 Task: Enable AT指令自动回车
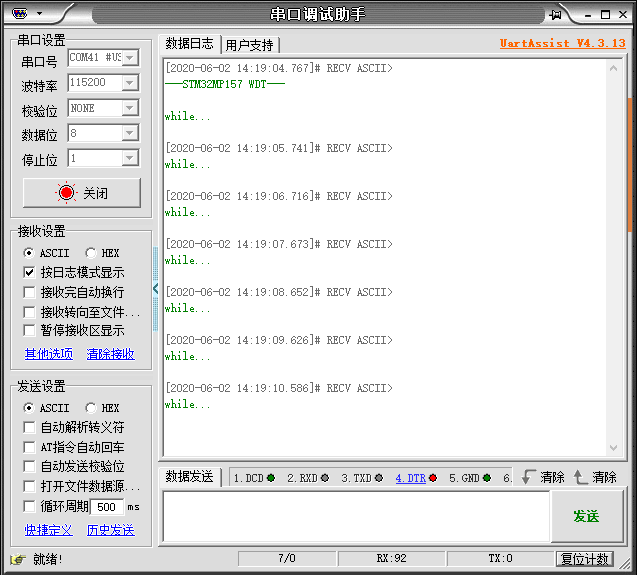pos(29,447)
